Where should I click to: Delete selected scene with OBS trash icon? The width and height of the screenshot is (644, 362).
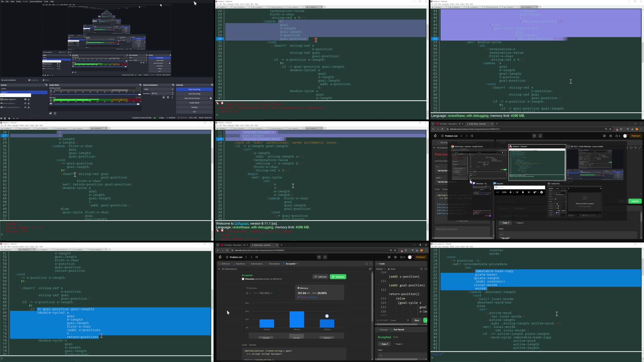tap(5, 119)
